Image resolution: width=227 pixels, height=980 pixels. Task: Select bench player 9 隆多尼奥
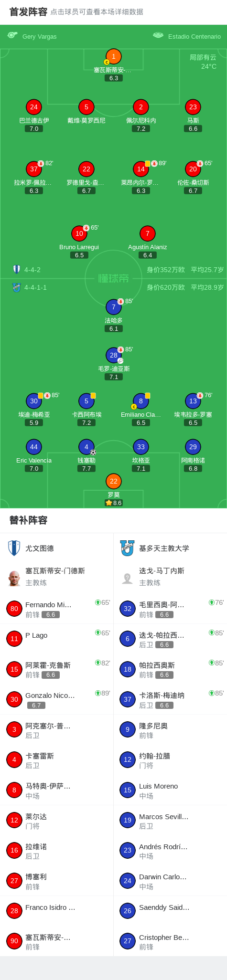pos(170,730)
